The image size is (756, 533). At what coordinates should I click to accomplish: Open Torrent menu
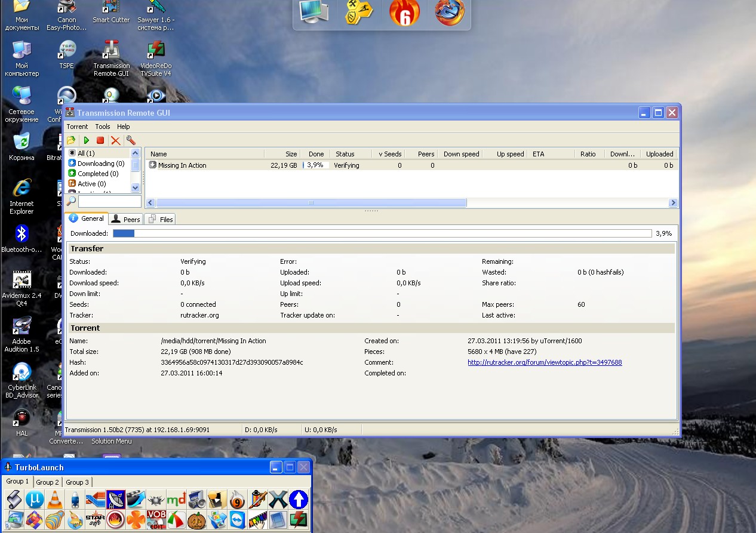pos(77,127)
